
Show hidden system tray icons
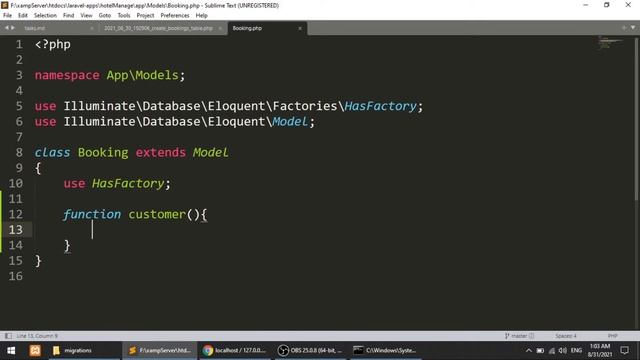click(x=529, y=350)
